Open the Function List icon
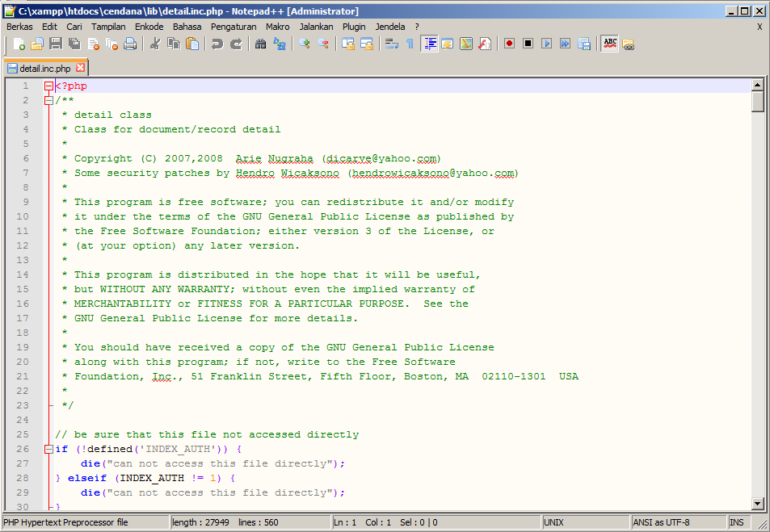Screen dimensions: 770x532 click(x=485, y=44)
